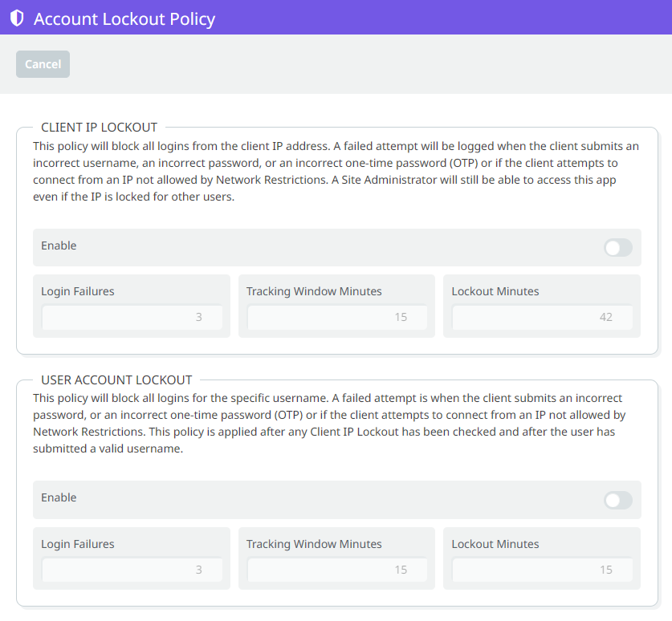The image size is (672, 621).
Task: Click the Enable label in Client IP section
Action: click(x=59, y=246)
